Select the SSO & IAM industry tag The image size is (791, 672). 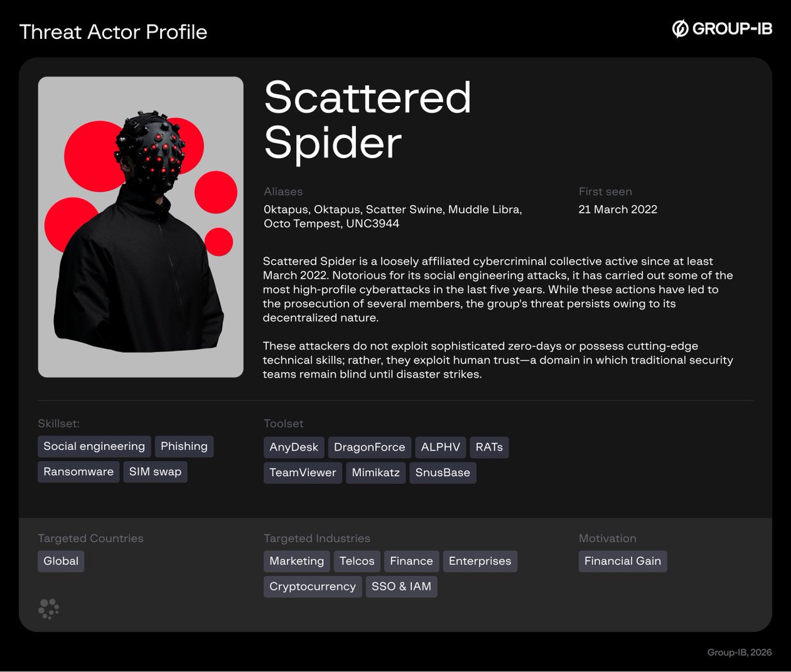401,586
